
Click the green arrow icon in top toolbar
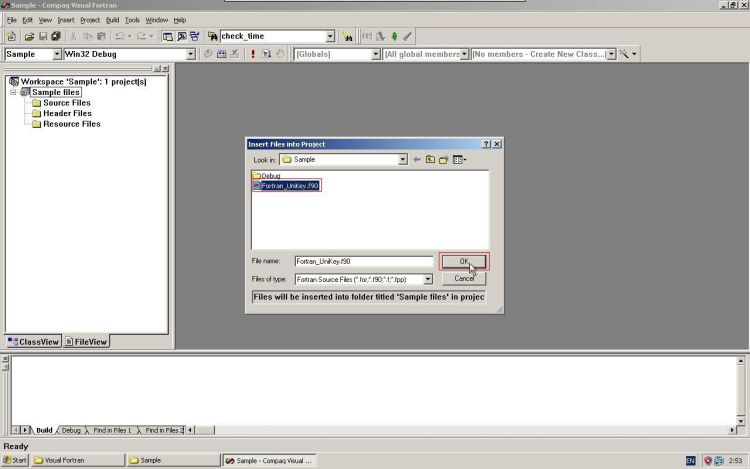click(394, 36)
